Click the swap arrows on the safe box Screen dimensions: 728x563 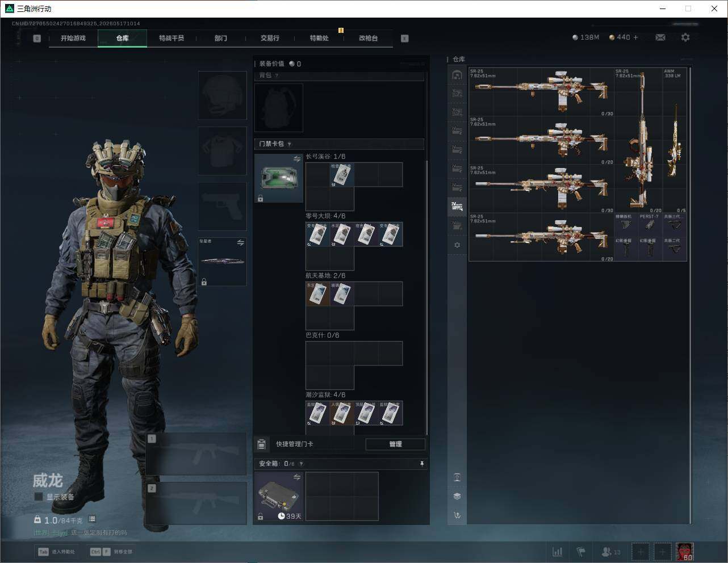[x=296, y=477]
